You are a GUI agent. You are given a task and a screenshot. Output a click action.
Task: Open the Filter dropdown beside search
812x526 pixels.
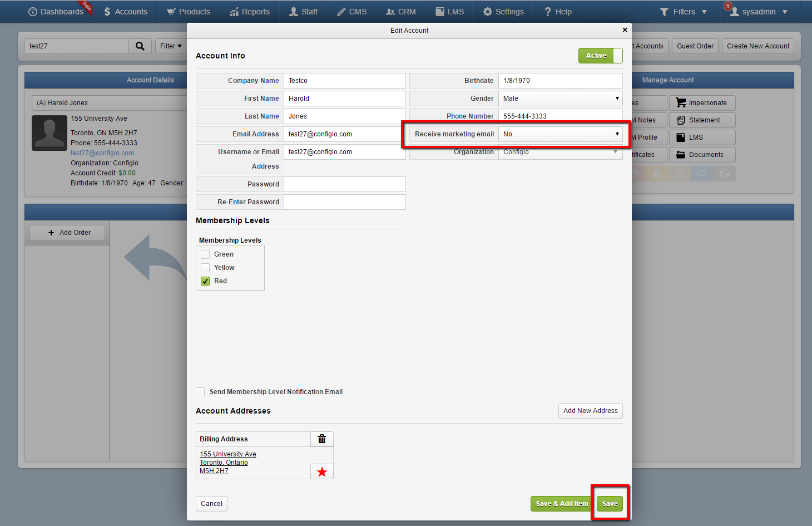171,46
